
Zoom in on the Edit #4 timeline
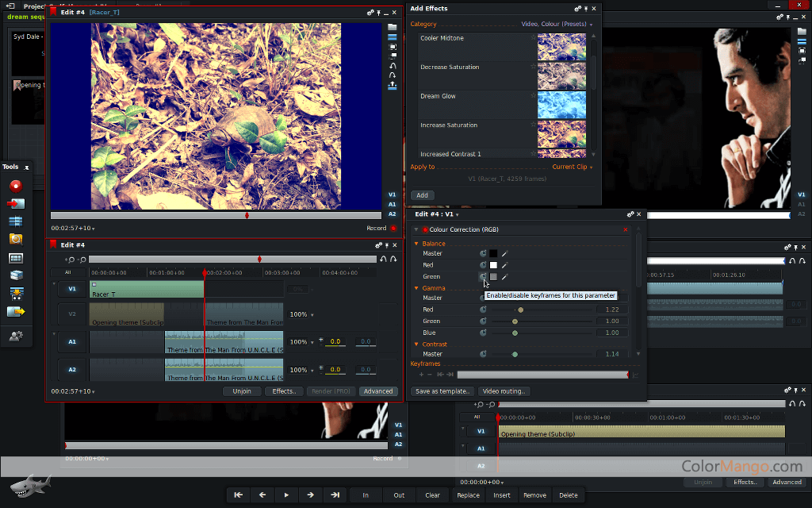click(x=70, y=260)
